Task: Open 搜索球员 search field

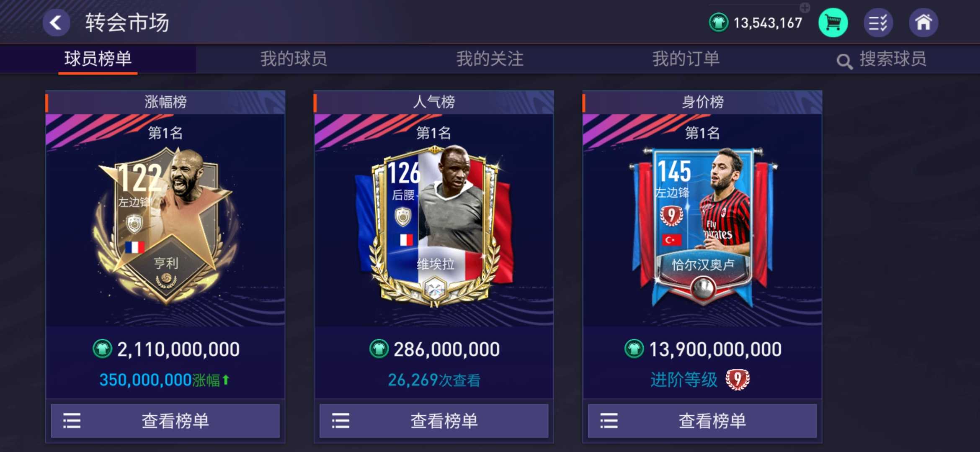Action: 882,59
